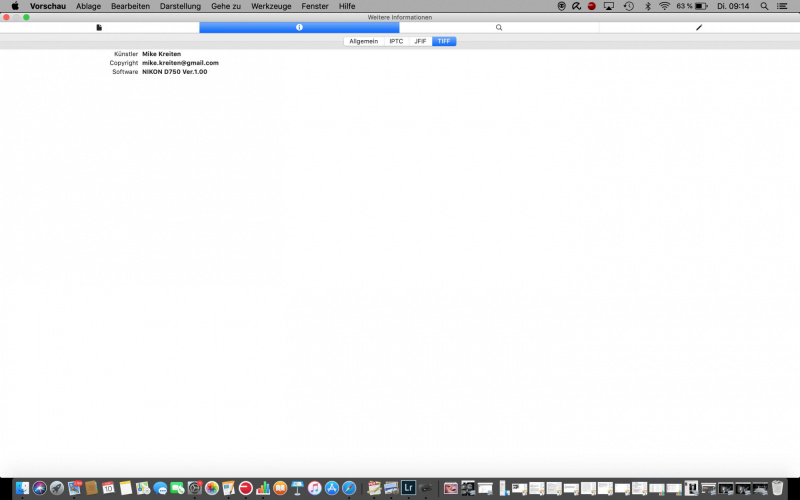Open the Hilfe menu
This screenshot has width=800, height=500.
click(347, 6)
